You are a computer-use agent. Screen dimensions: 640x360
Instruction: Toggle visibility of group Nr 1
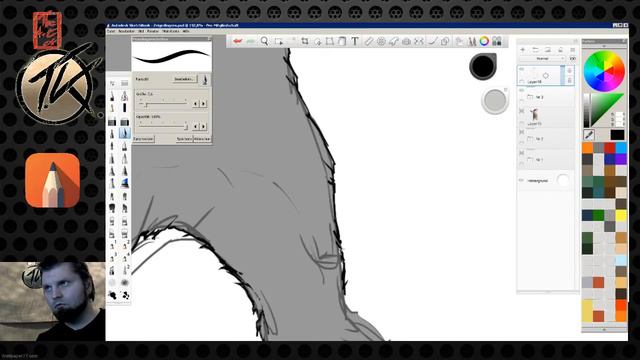(x=522, y=153)
